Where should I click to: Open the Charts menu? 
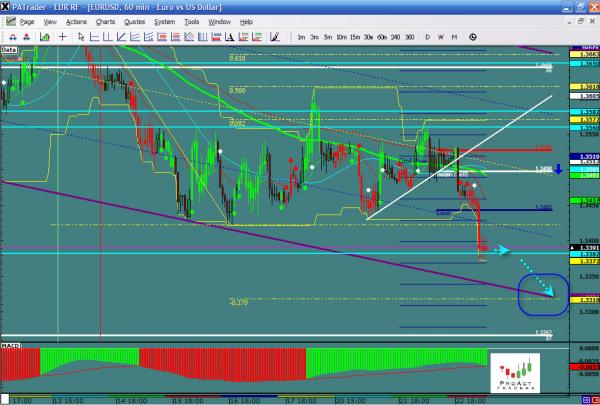(x=105, y=21)
